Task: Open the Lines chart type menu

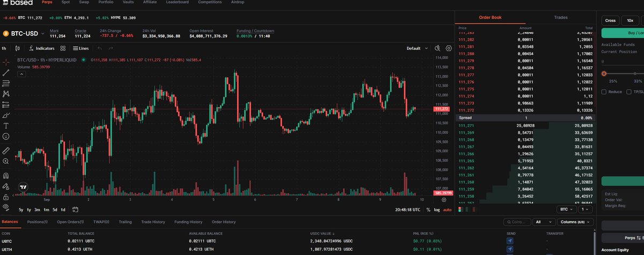Action: pyautogui.click(x=81, y=48)
